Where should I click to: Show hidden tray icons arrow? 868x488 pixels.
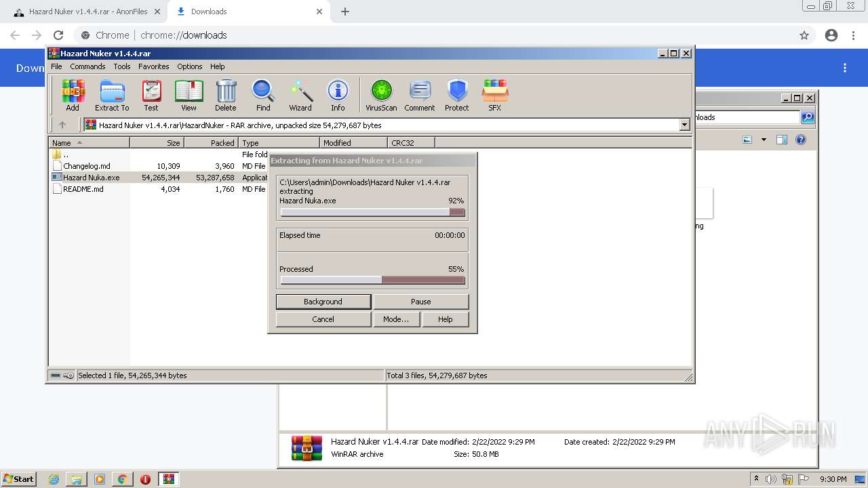(756, 479)
